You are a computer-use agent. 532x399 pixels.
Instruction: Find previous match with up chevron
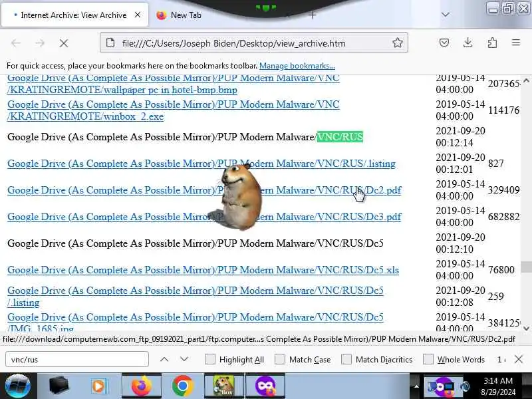164,359
